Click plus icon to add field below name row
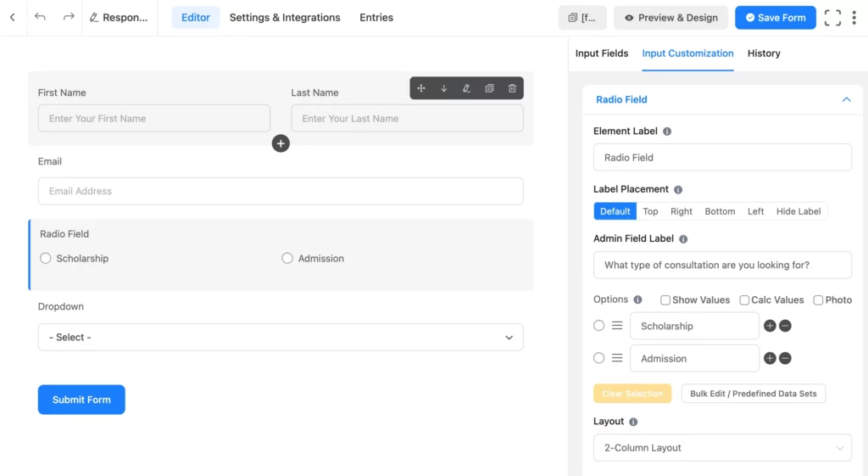 click(x=281, y=143)
